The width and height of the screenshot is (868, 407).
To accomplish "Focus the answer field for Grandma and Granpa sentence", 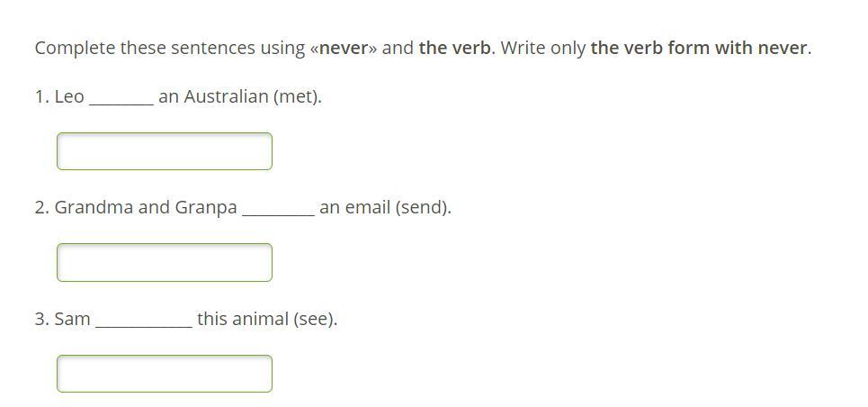I will pyautogui.click(x=165, y=262).
